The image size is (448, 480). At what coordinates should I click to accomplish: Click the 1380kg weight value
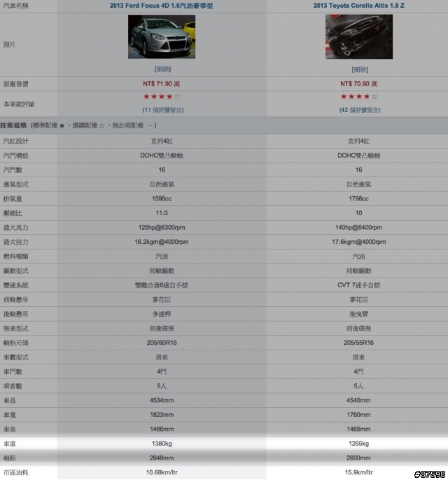(x=162, y=444)
